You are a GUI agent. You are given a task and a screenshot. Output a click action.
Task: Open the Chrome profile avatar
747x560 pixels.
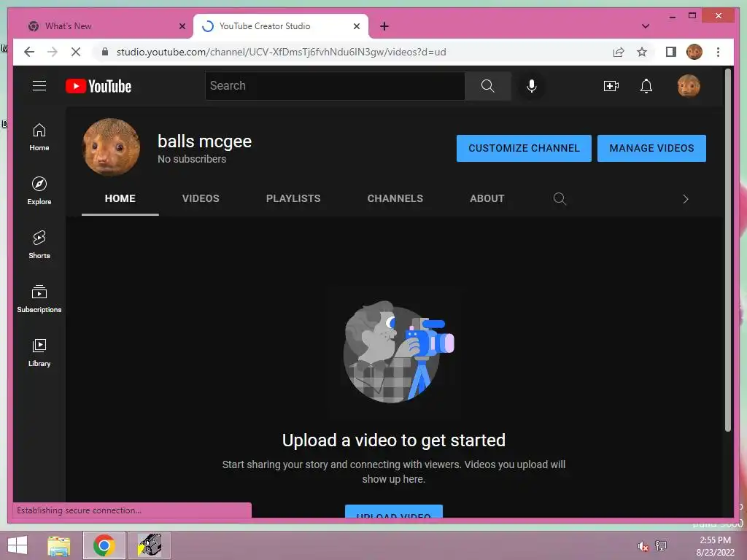[x=694, y=52]
